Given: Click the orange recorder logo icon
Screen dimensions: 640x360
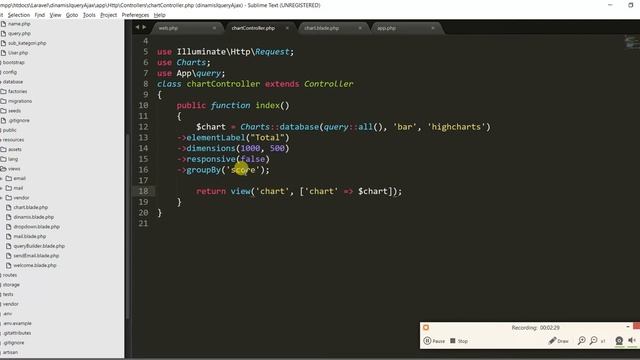Looking at the screenshot, I should [426, 327].
